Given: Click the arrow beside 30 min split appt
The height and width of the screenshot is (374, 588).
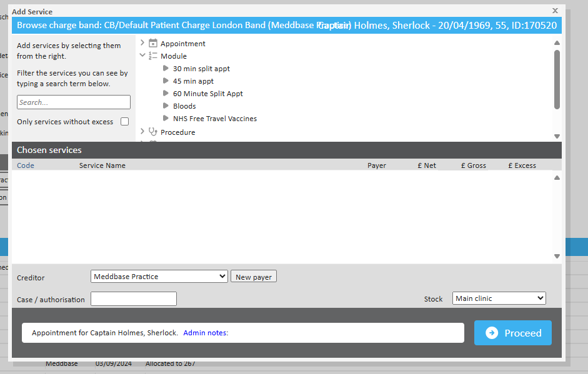Looking at the screenshot, I should coord(166,69).
